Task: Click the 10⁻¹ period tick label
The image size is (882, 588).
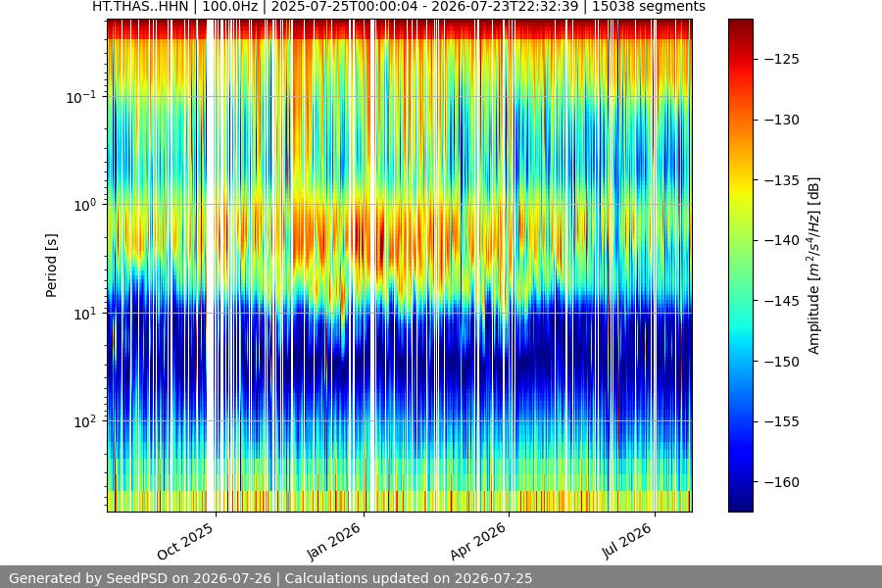Action: coord(81,97)
